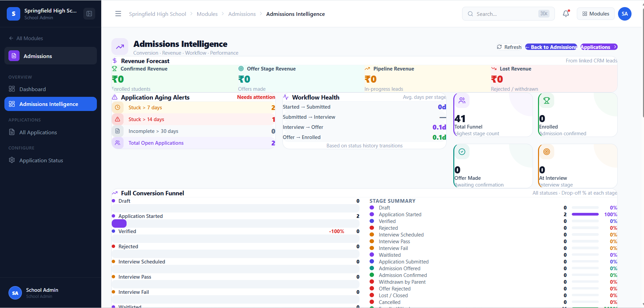Click the Offer Made card
The image size is (644, 308).
(493, 166)
